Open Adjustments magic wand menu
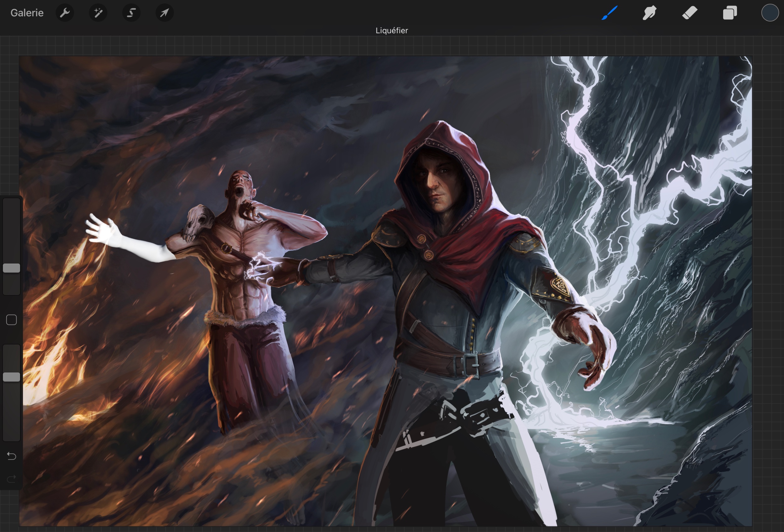 tap(98, 13)
